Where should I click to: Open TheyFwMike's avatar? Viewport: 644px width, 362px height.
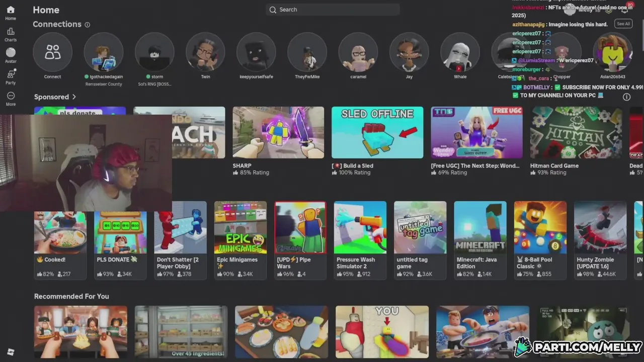tap(307, 52)
